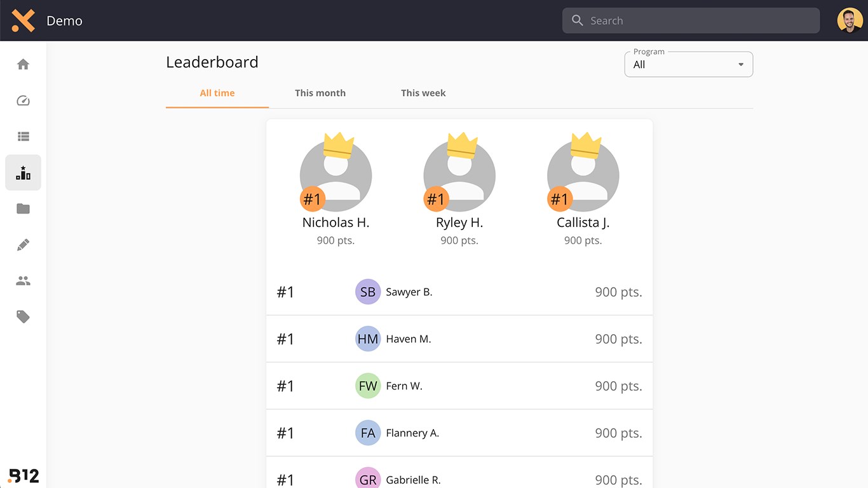Screen dimensions: 868x488
Task: Click the home icon in sidebar
Action: click(x=23, y=64)
